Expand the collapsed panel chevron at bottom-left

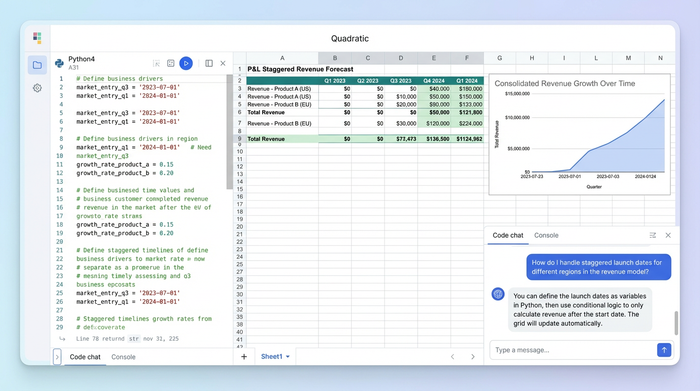pyautogui.click(x=57, y=357)
